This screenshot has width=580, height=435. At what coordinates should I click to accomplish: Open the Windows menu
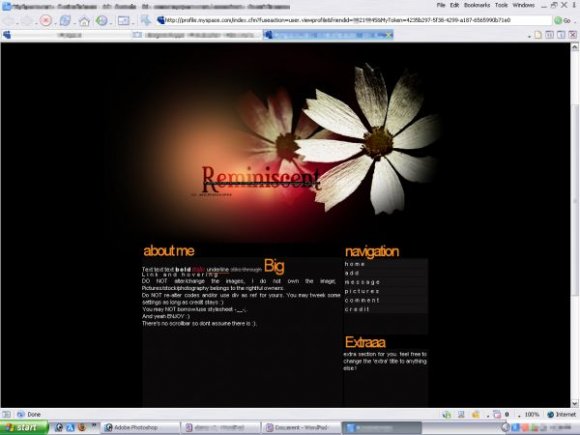[523, 5]
